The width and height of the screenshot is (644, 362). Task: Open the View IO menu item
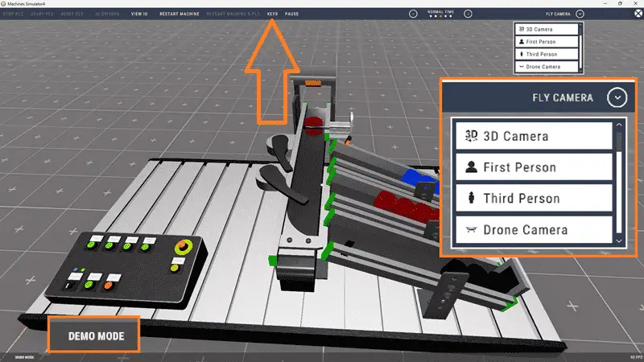(x=139, y=14)
